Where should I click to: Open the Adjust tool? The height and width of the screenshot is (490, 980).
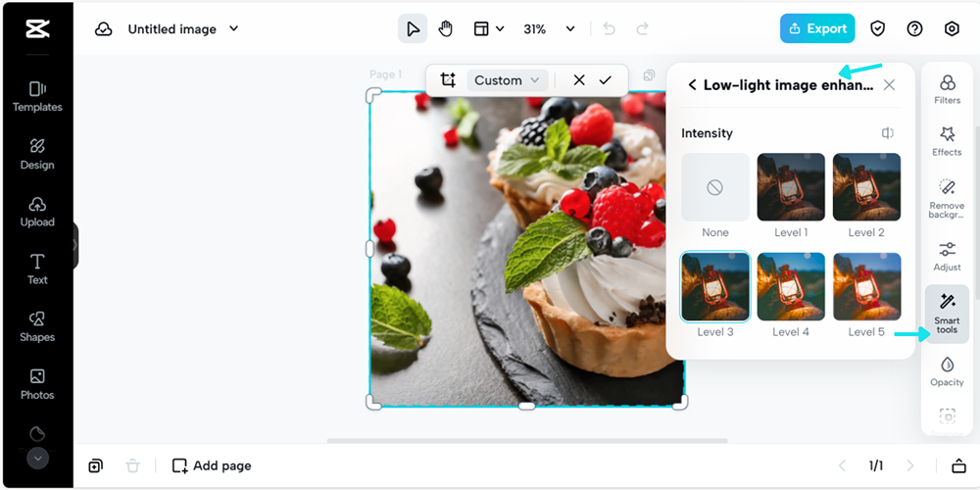pyautogui.click(x=947, y=256)
